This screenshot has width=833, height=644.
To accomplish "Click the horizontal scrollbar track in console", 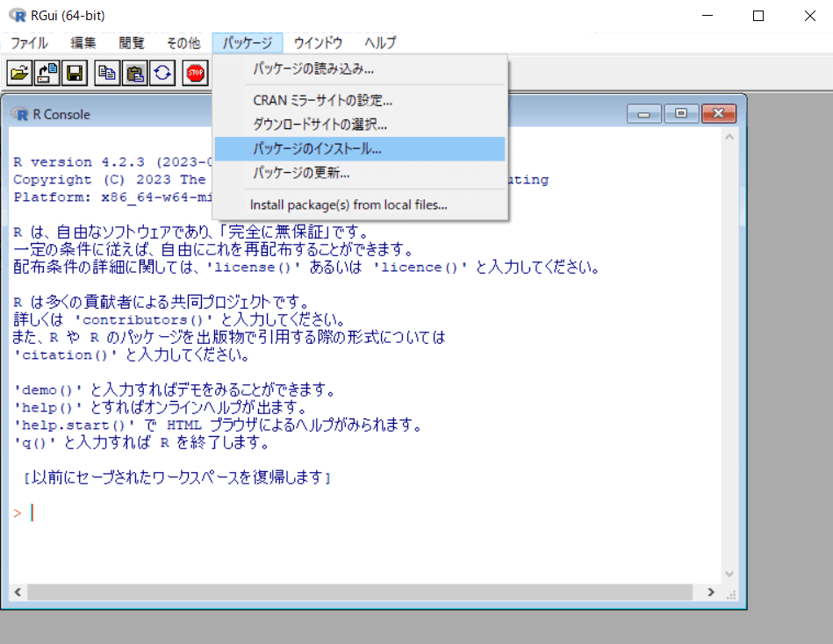I will click(x=360, y=592).
